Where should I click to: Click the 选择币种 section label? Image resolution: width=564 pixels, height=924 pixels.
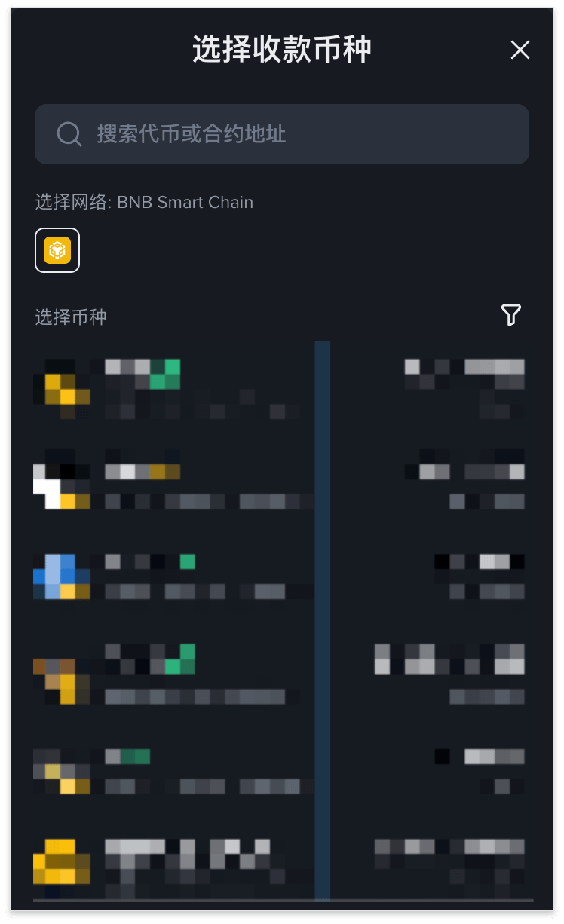71,317
